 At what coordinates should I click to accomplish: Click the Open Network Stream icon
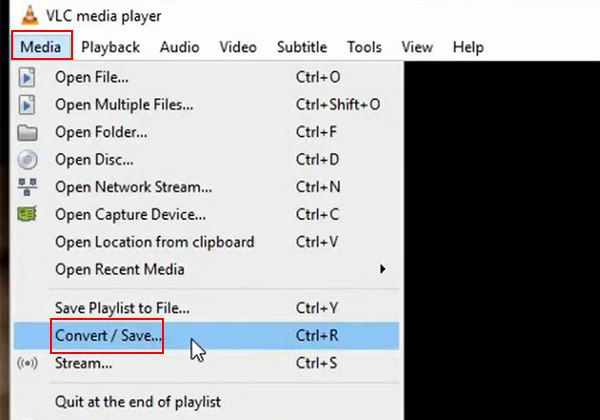(x=27, y=187)
